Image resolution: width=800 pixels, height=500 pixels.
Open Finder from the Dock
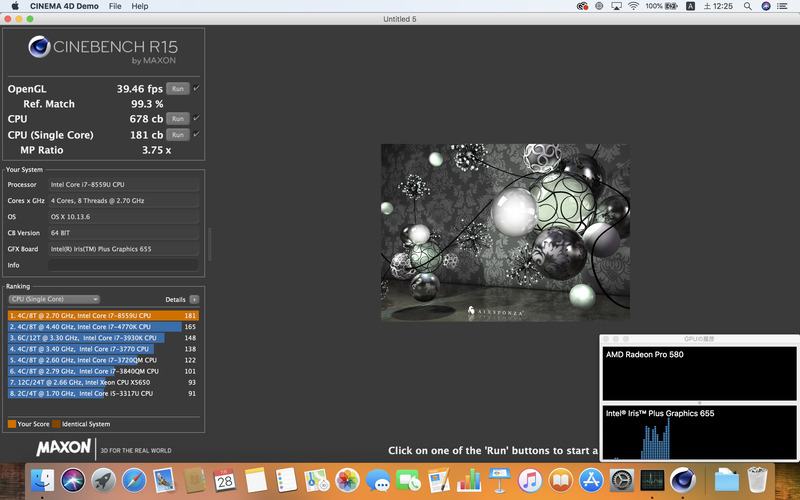43,480
